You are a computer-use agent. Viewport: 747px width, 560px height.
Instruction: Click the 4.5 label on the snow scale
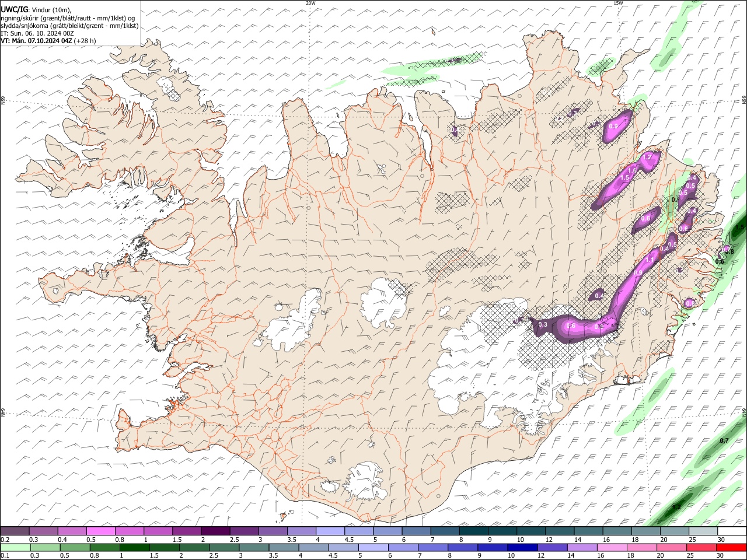click(x=350, y=540)
